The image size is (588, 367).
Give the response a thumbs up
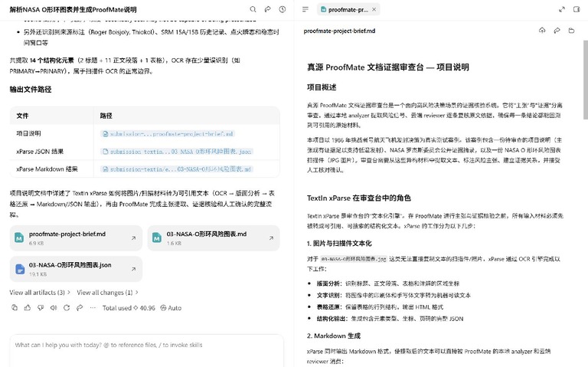click(28, 308)
